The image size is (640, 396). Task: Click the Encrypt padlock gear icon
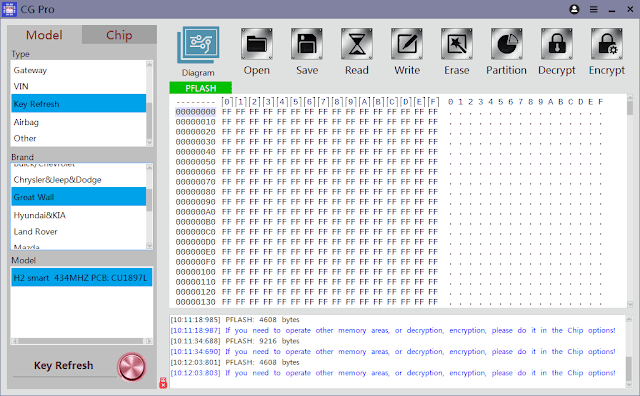[607, 44]
